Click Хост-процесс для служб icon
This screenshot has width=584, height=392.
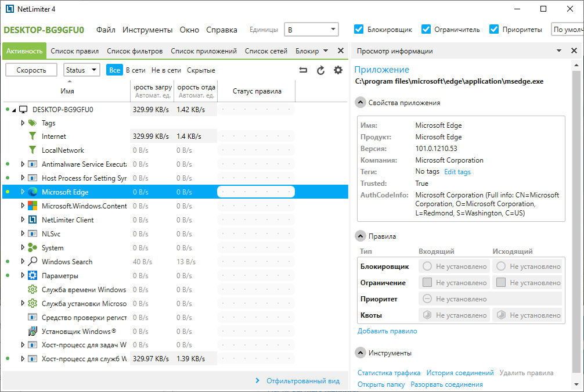point(33,359)
